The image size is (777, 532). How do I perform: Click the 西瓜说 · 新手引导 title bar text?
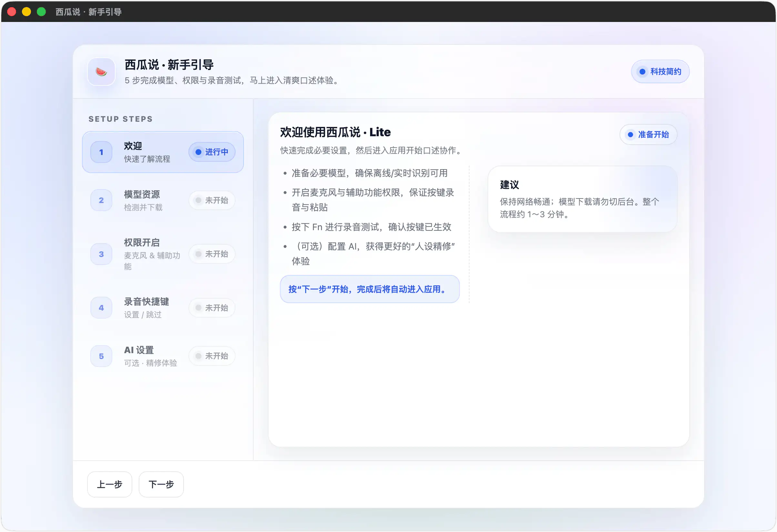point(89,11)
